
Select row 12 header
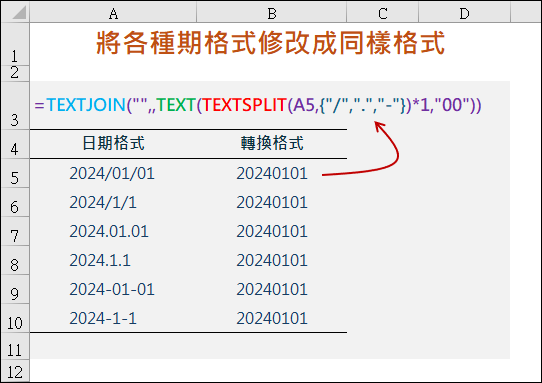click(x=15, y=370)
